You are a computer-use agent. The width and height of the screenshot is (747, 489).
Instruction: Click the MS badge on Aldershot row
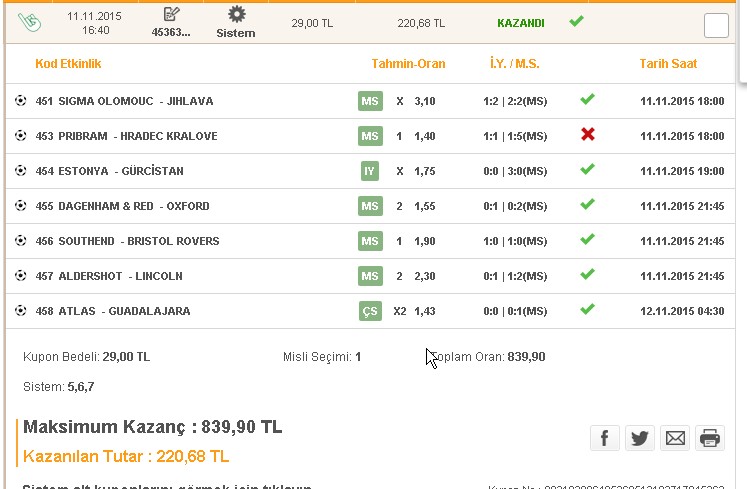point(370,276)
